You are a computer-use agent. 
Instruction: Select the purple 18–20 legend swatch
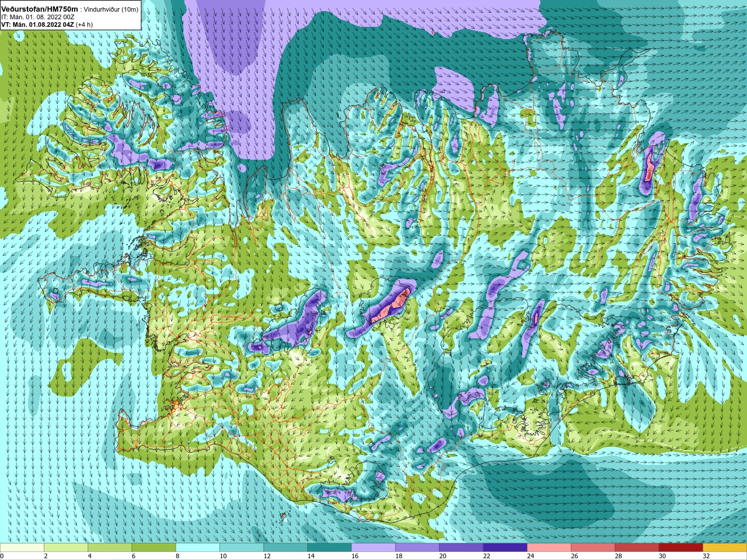click(417, 547)
